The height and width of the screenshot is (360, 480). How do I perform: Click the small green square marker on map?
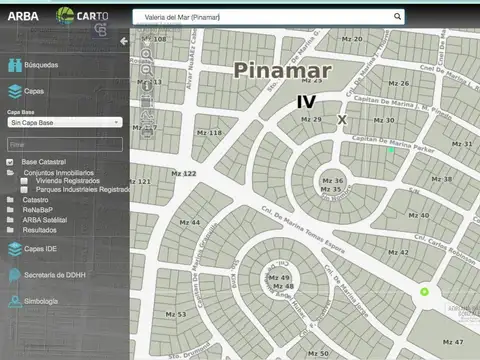click(x=391, y=150)
